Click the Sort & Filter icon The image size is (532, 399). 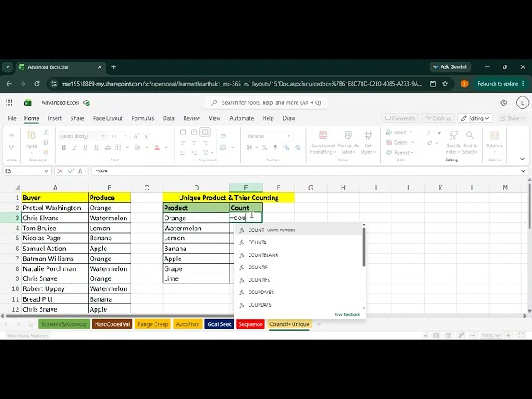(x=454, y=135)
